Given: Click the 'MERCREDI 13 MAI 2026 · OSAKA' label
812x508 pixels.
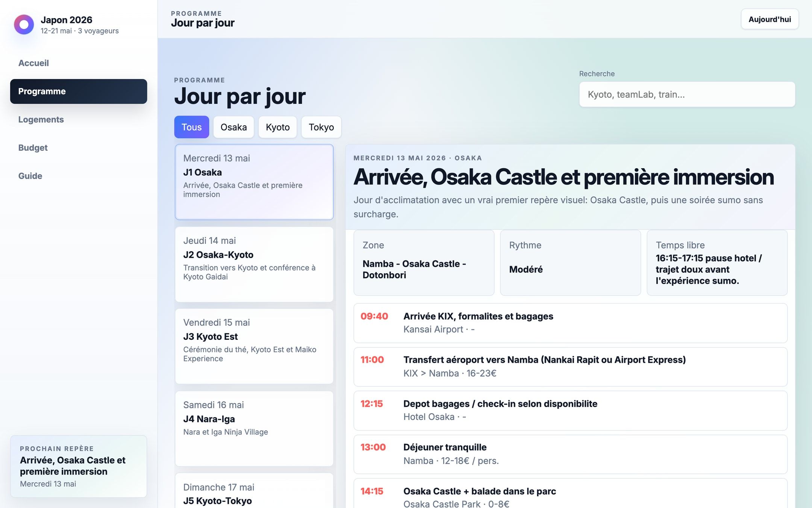Looking at the screenshot, I should pyautogui.click(x=418, y=158).
